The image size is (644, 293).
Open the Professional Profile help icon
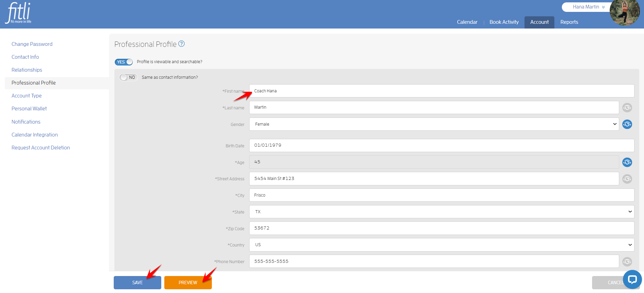point(182,44)
